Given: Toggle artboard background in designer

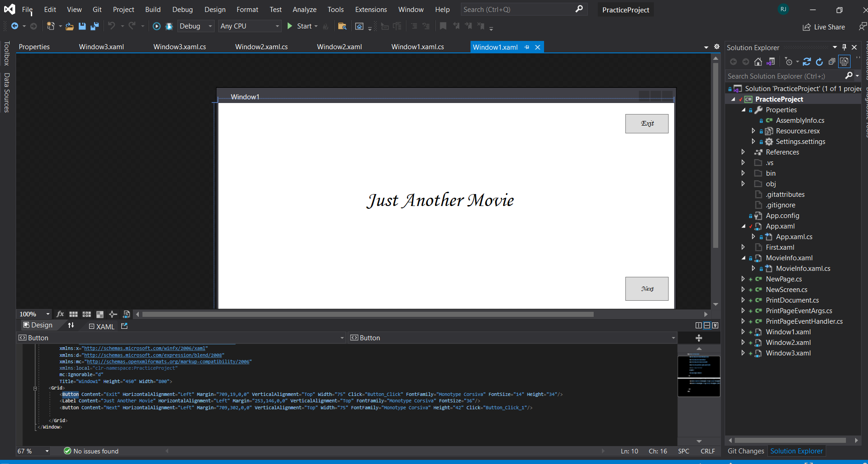Looking at the screenshot, I should (x=100, y=314).
